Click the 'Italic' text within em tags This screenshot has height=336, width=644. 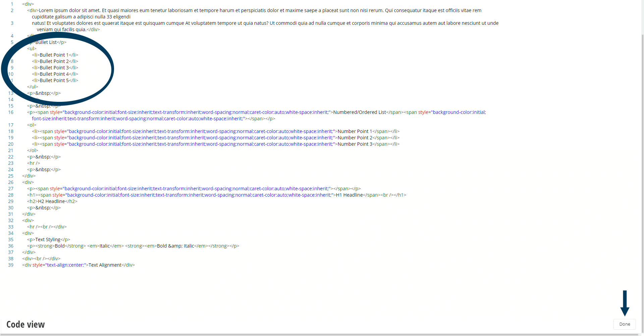pyautogui.click(x=105, y=246)
